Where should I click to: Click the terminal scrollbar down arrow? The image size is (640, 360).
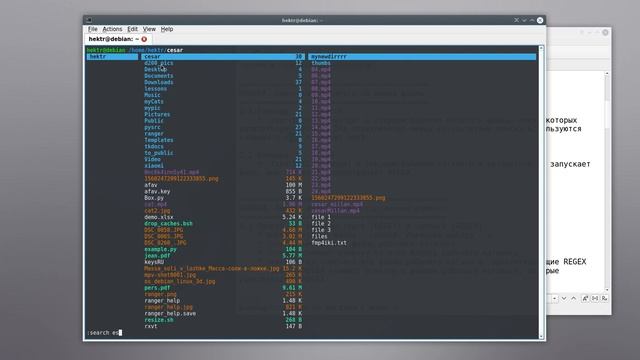click(541, 337)
